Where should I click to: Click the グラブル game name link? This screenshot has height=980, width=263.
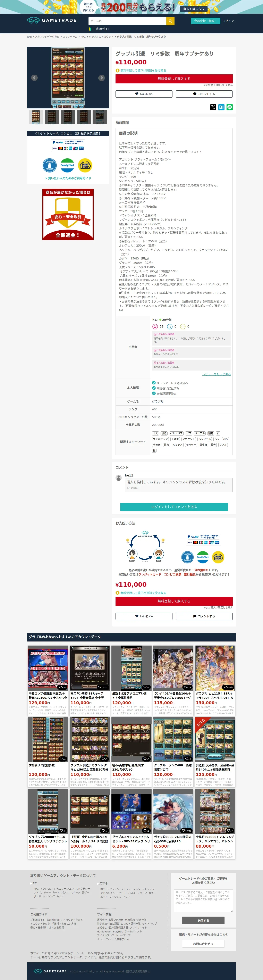158,401
